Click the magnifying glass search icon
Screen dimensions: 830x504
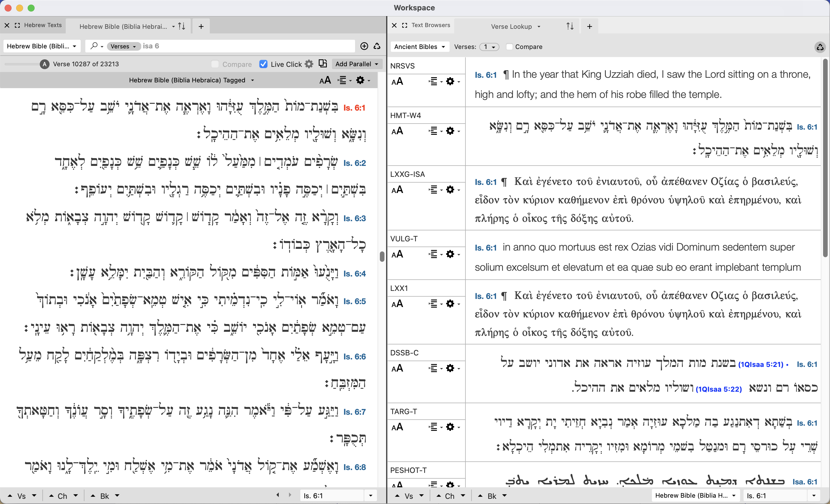click(x=94, y=46)
